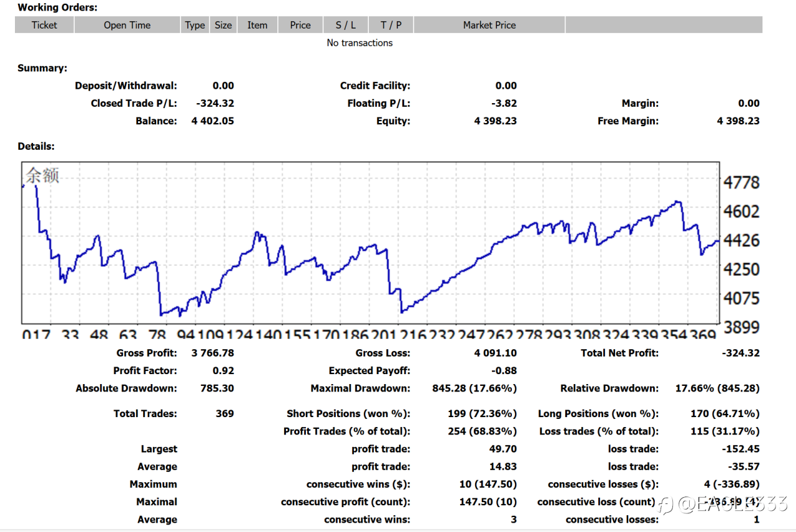Select the profit factor value 0.92
This screenshot has width=796, height=532.
(x=223, y=370)
